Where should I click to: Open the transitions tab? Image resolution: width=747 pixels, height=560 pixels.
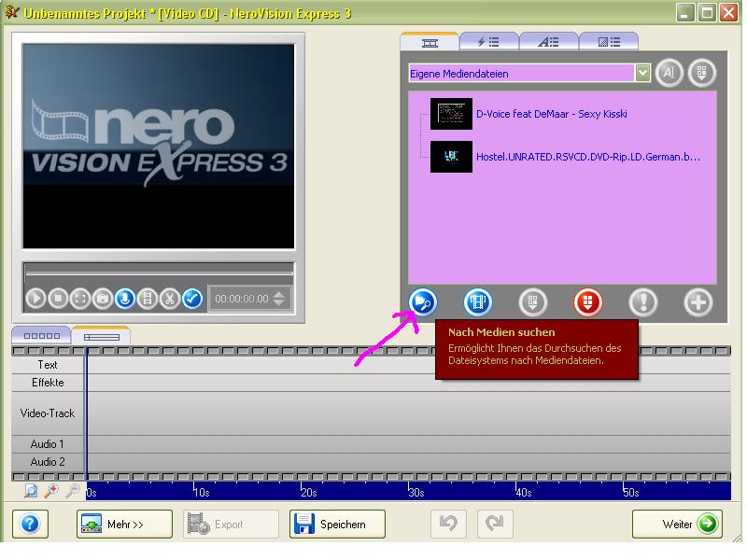(609, 42)
